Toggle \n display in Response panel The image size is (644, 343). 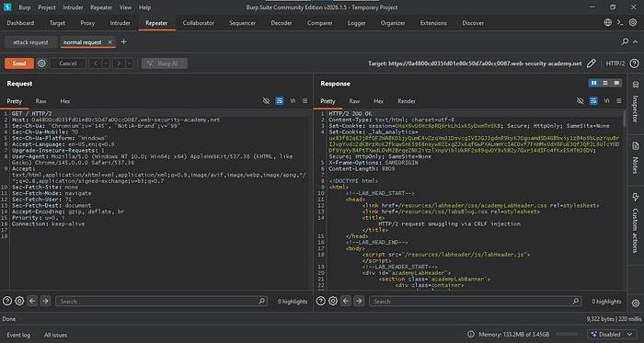607,101
